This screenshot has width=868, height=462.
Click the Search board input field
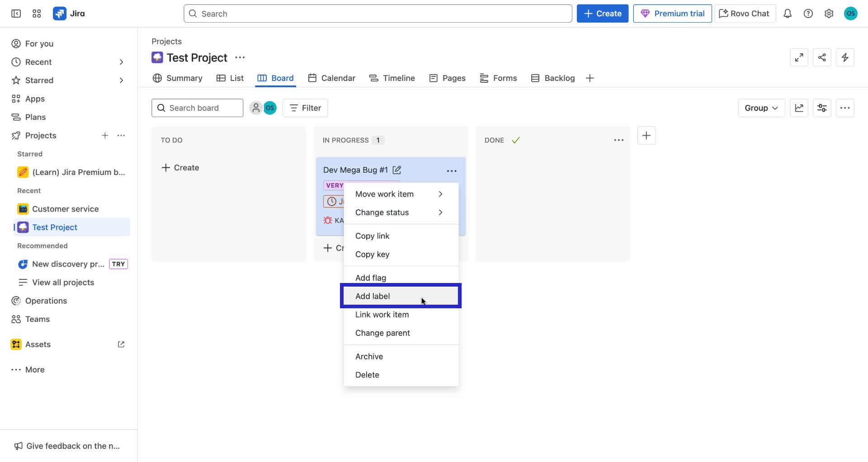(x=197, y=108)
